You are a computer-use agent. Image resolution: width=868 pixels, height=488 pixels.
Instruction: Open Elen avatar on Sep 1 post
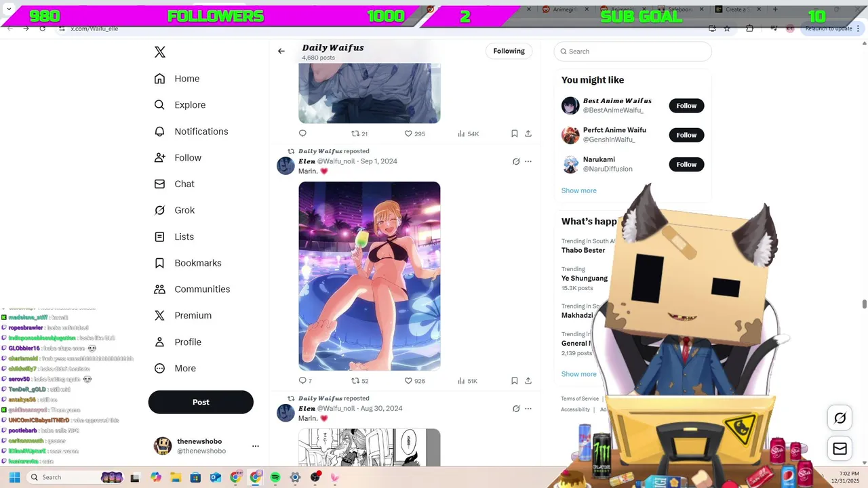pos(286,166)
